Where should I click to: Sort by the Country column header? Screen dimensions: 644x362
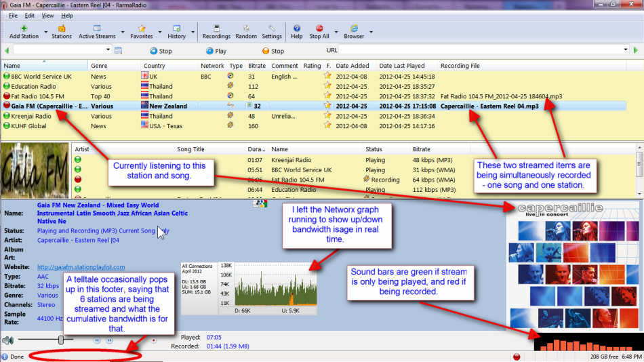coord(169,66)
